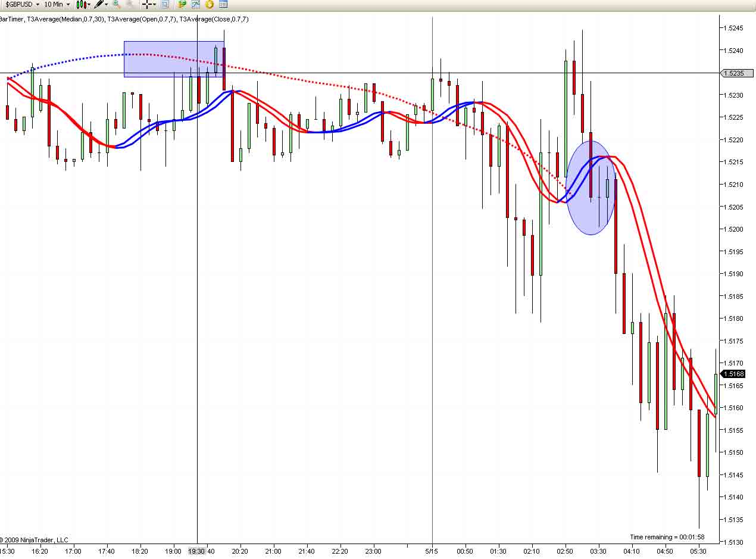
Task: Click the 1.5200 price axis label
Action: pos(735,229)
